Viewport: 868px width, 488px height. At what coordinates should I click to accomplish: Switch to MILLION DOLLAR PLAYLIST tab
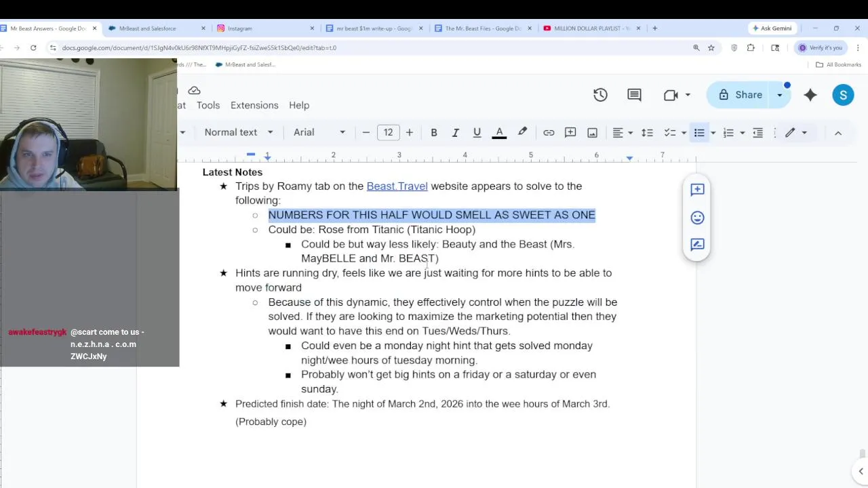coord(592,28)
